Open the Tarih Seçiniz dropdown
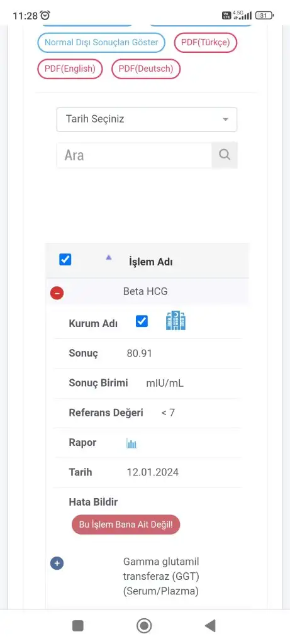290x644 pixels. [147, 119]
